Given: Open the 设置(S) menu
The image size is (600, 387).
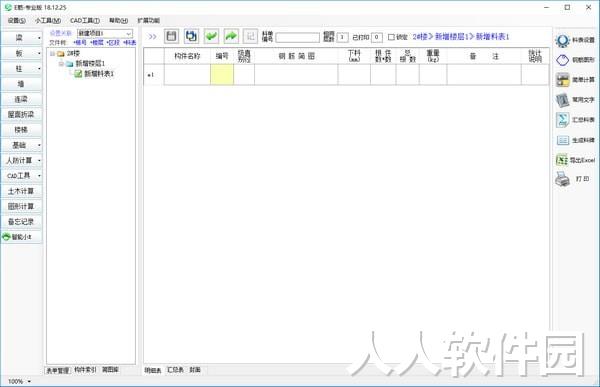Looking at the screenshot, I should coord(16,20).
